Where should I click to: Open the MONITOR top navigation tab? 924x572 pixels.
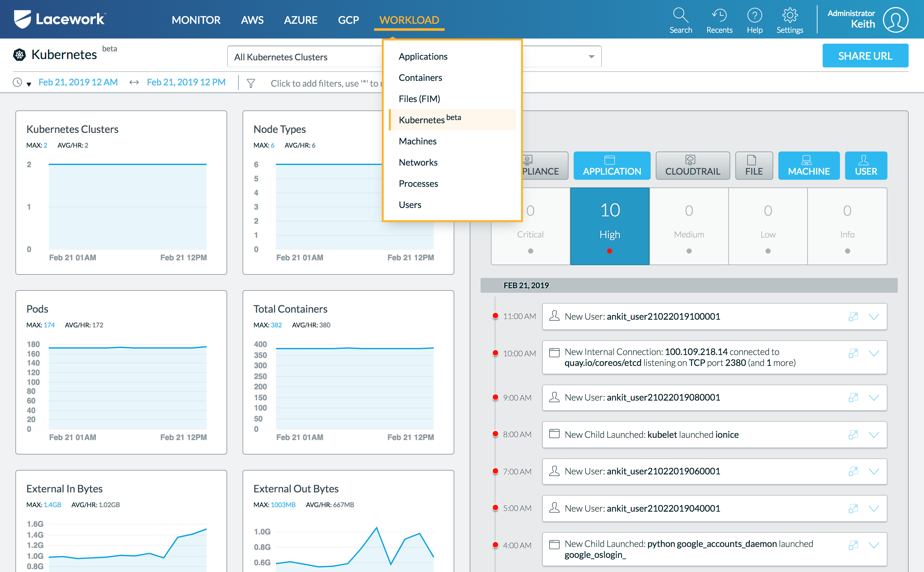click(x=196, y=20)
